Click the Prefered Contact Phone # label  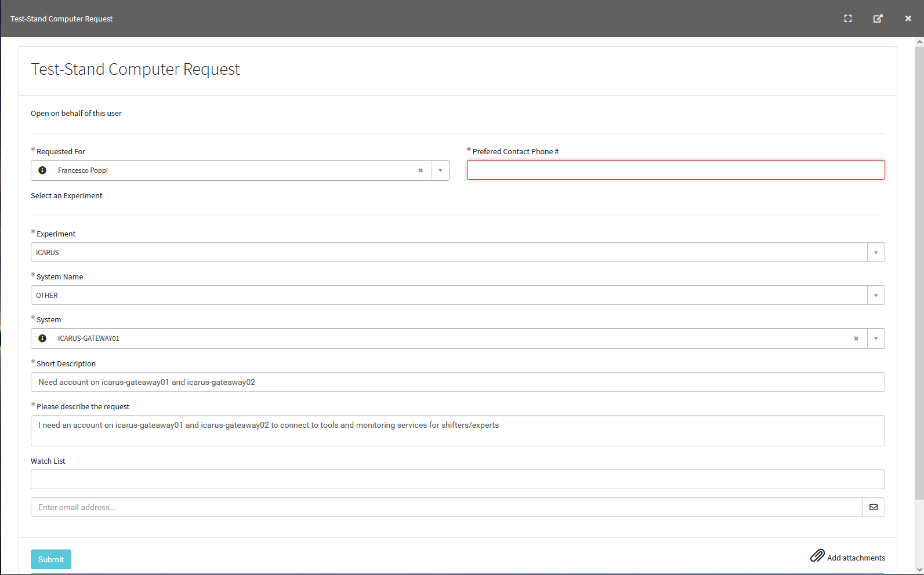[x=516, y=152]
